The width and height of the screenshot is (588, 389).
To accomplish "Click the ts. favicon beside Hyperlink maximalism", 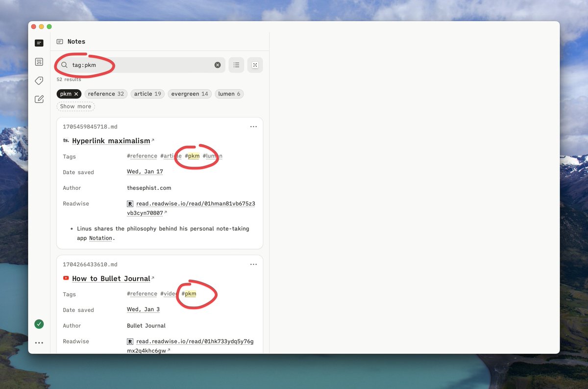I will 66,140.
